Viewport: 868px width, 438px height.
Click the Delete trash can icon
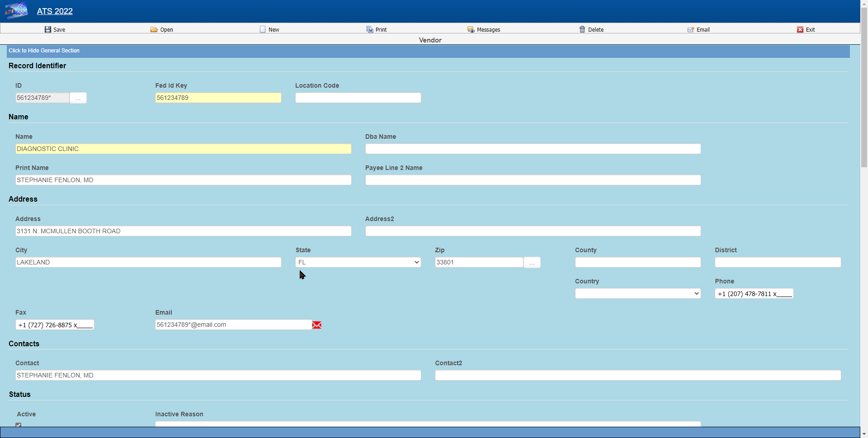[582, 29]
